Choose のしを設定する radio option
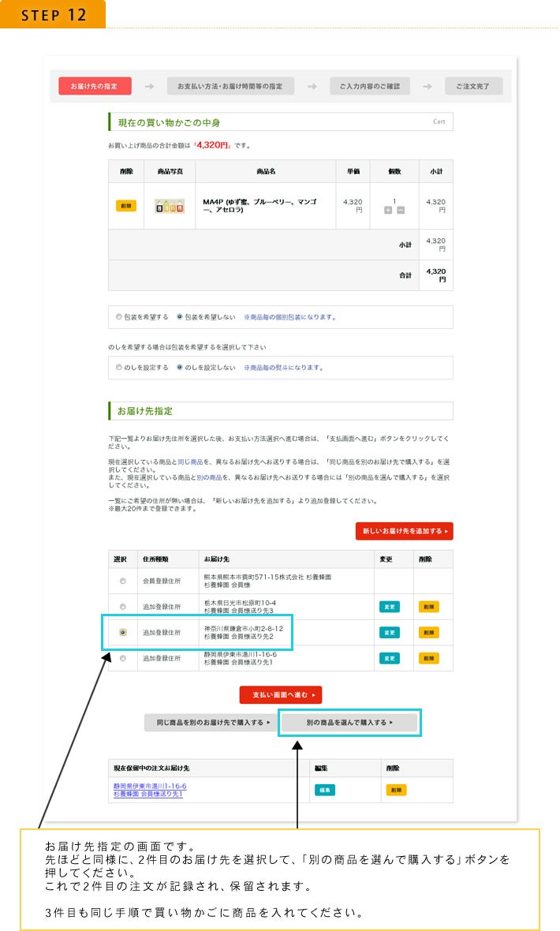560x931 pixels. [x=119, y=368]
